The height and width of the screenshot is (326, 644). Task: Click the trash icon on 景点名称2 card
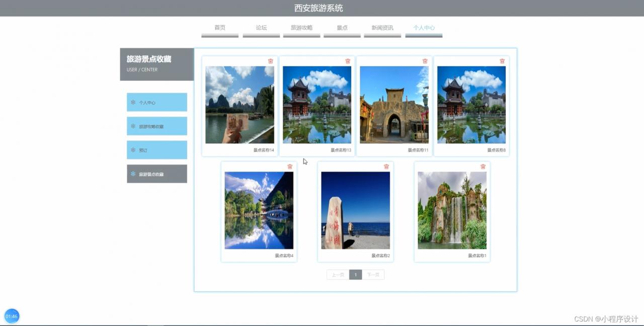pos(386,166)
